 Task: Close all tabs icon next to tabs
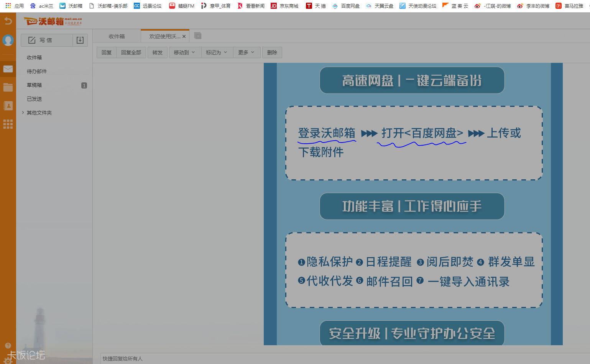(198, 36)
